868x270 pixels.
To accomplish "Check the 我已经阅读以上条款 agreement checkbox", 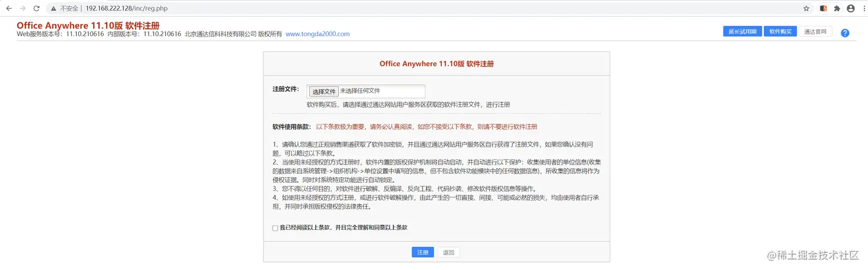I will (275, 228).
